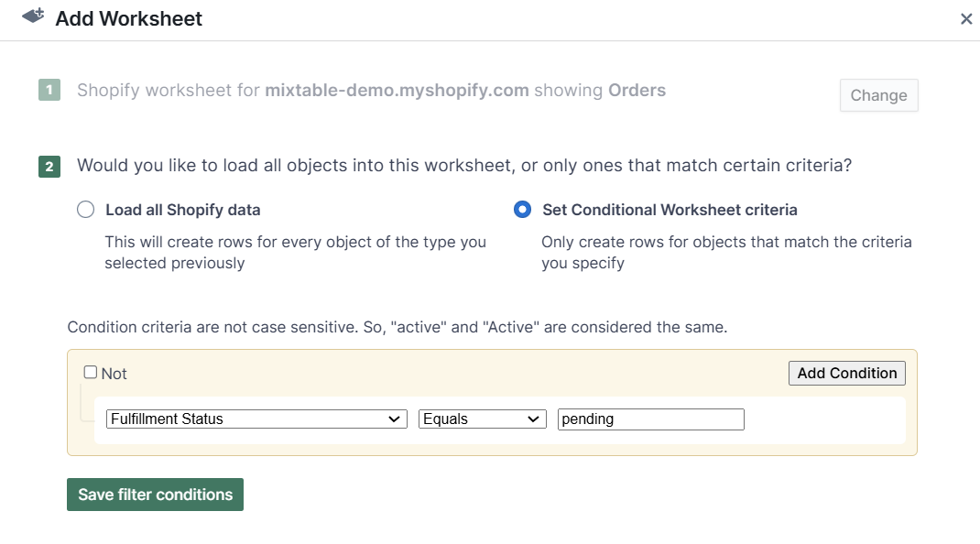Click the green step 2 badge
This screenshot has height=544, width=980.
coord(49,167)
